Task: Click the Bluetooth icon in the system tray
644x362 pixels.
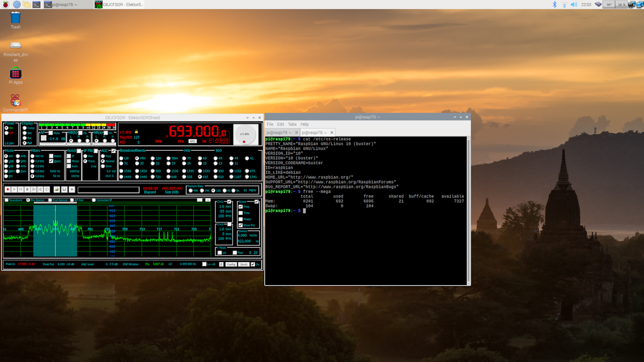Action: pyautogui.click(x=555, y=5)
